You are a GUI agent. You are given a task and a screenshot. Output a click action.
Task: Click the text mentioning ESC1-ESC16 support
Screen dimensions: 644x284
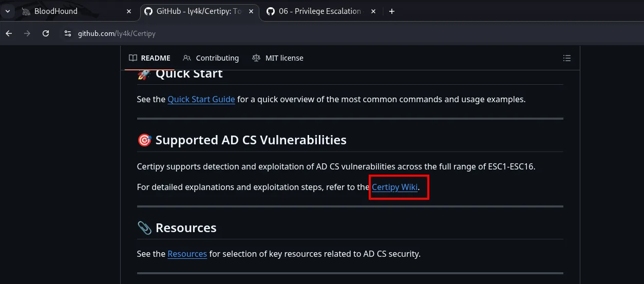[336, 166]
